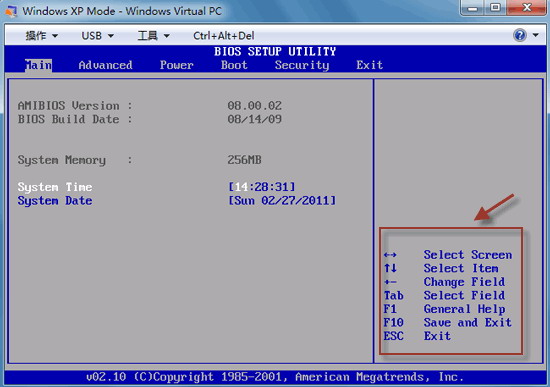Select the System Time label
550x387 pixels.
55,187
